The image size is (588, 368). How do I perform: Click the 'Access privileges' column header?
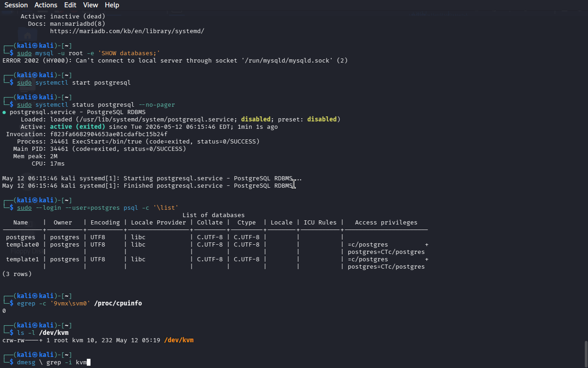tap(386, 223)
